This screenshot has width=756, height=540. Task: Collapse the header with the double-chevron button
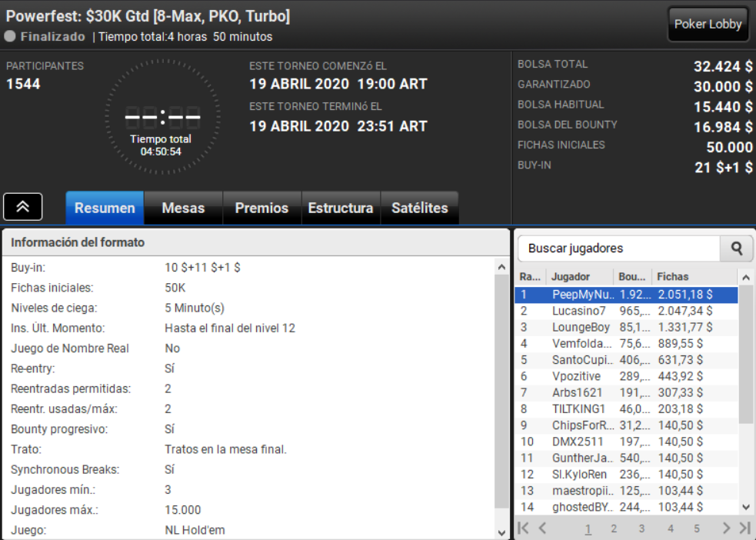coord(22,207)
